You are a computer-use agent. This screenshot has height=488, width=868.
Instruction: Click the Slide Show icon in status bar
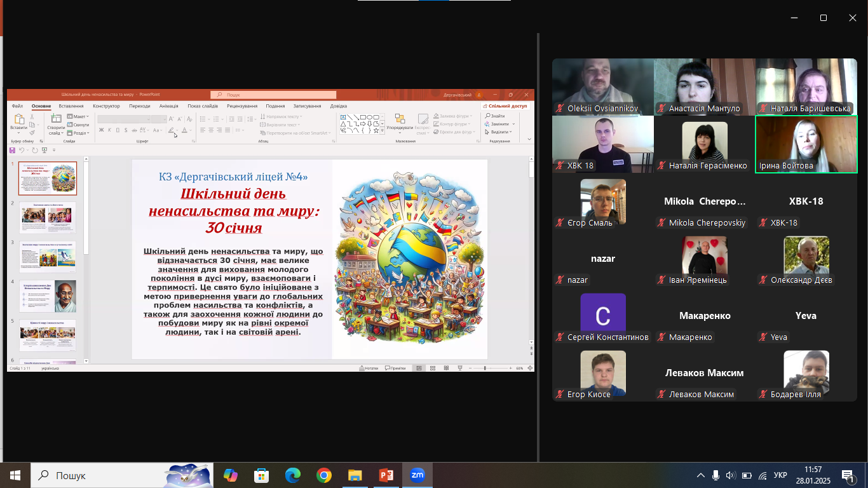point(459,368)
